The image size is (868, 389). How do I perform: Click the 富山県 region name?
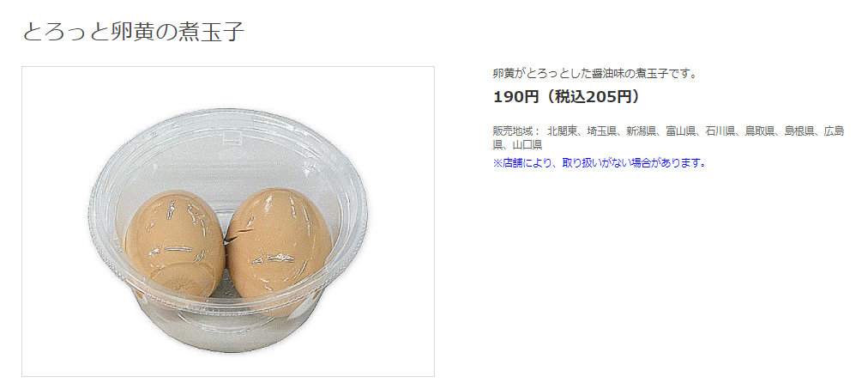(680, 131)
